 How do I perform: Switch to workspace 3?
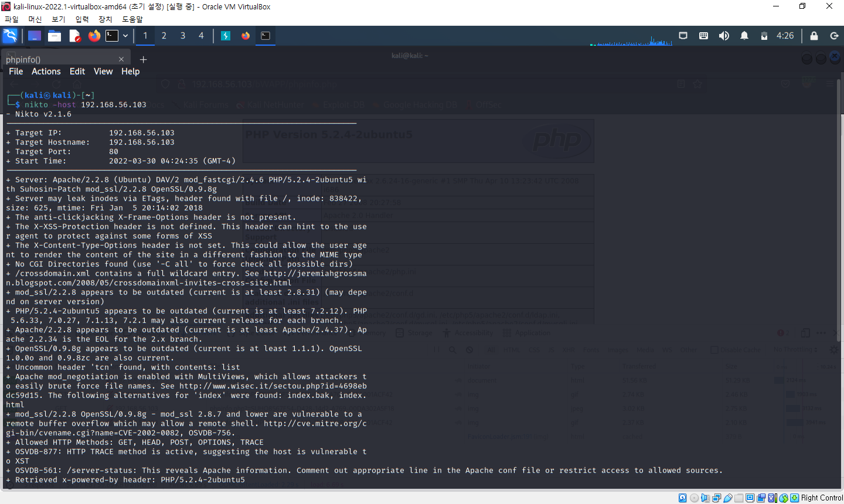click(x=183, y=36)
